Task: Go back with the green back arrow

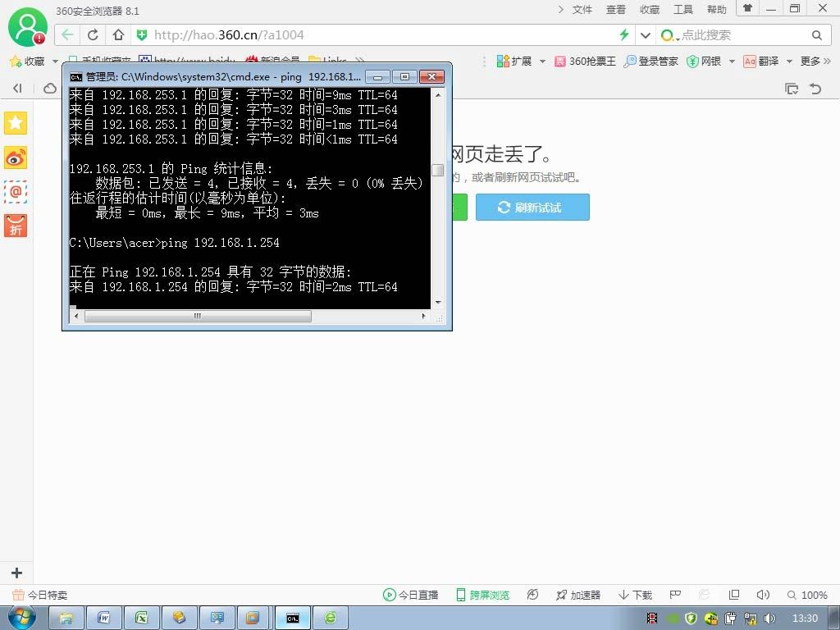Action: click(67, 34)
